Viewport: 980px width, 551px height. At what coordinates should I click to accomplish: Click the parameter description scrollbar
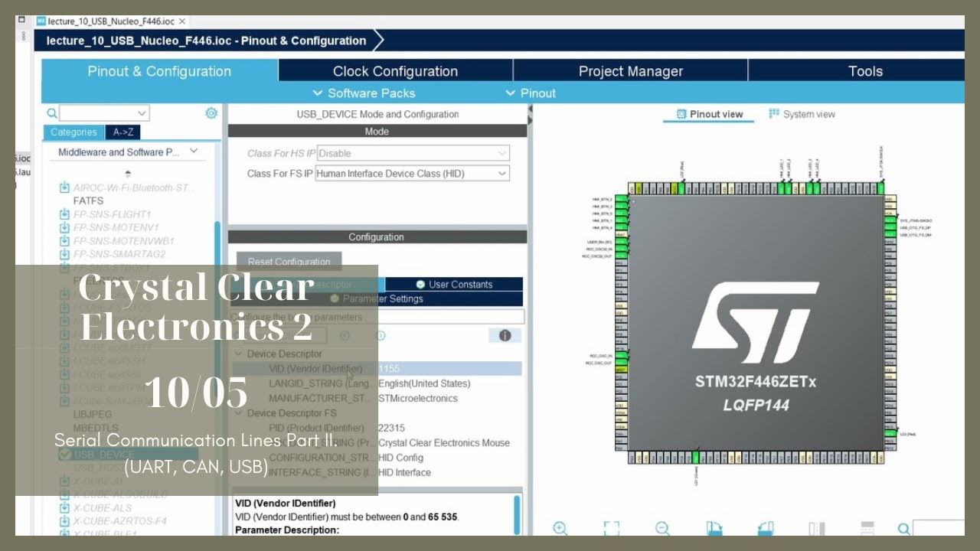coord(517,514)
